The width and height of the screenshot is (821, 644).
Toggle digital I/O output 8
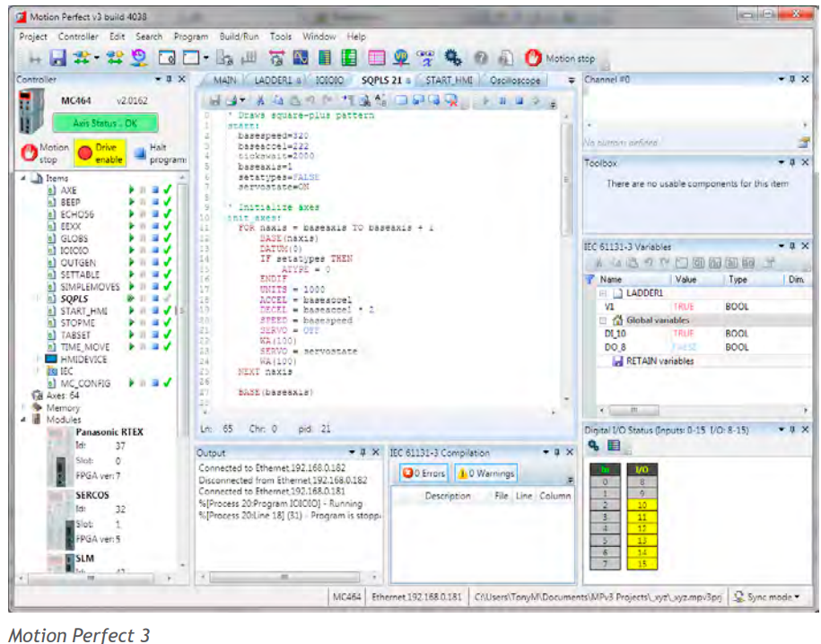[642, 482]
